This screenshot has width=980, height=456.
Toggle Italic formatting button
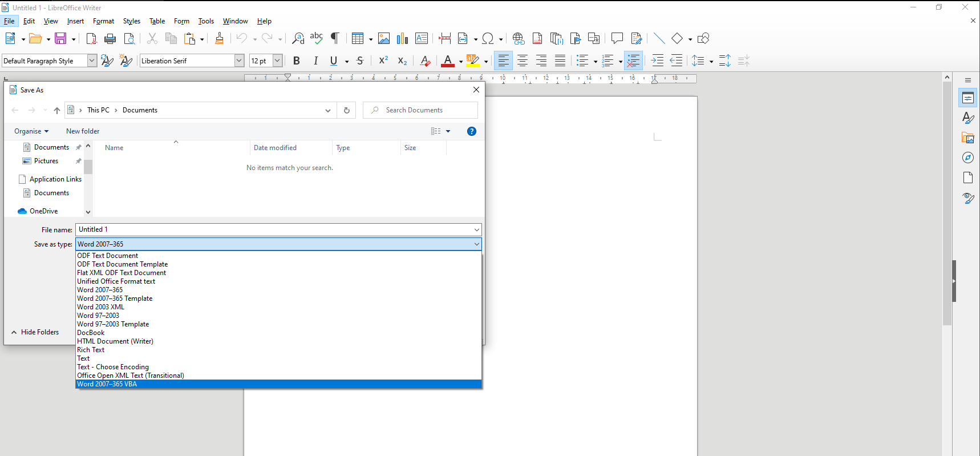click(x=315, y=60)
